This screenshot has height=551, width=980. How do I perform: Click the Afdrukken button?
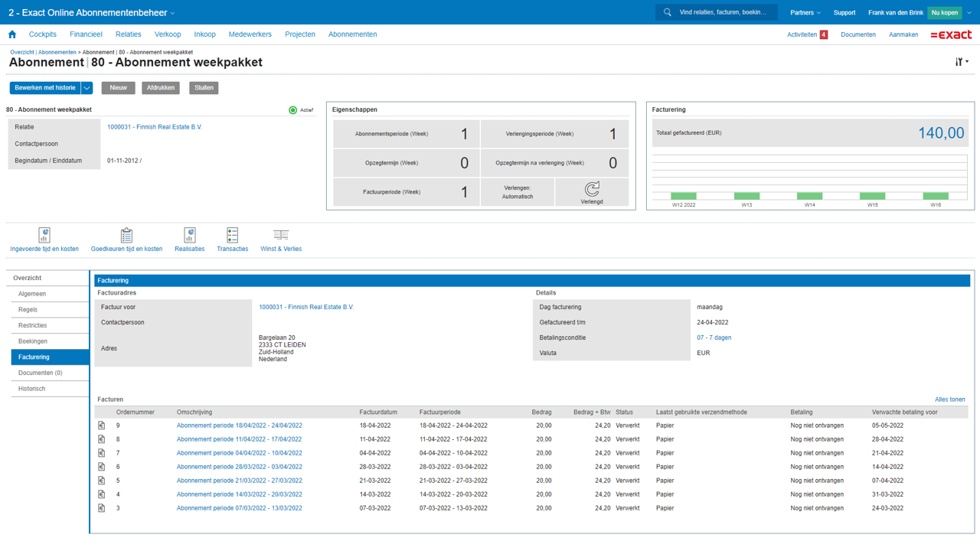(161, 88)
